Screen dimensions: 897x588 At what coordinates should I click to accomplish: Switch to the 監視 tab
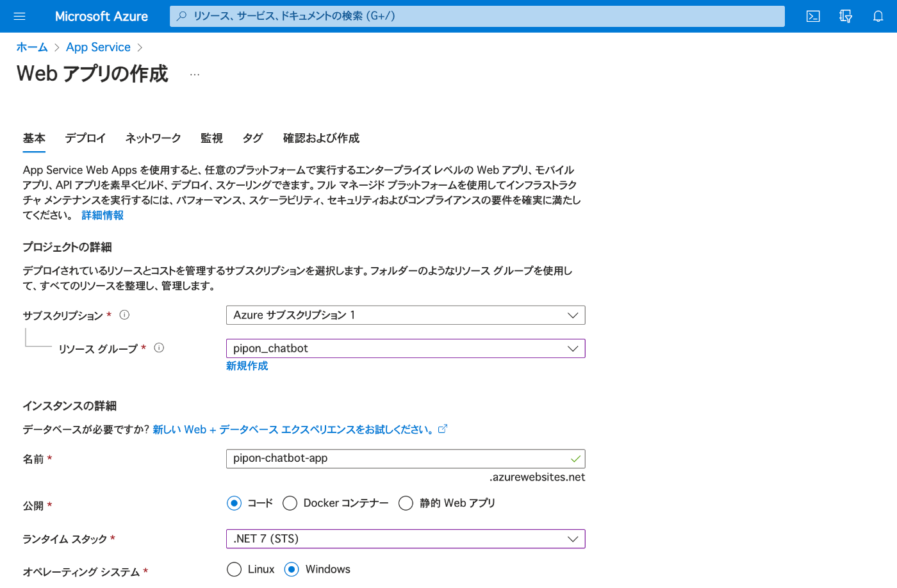tap(211, 138)
